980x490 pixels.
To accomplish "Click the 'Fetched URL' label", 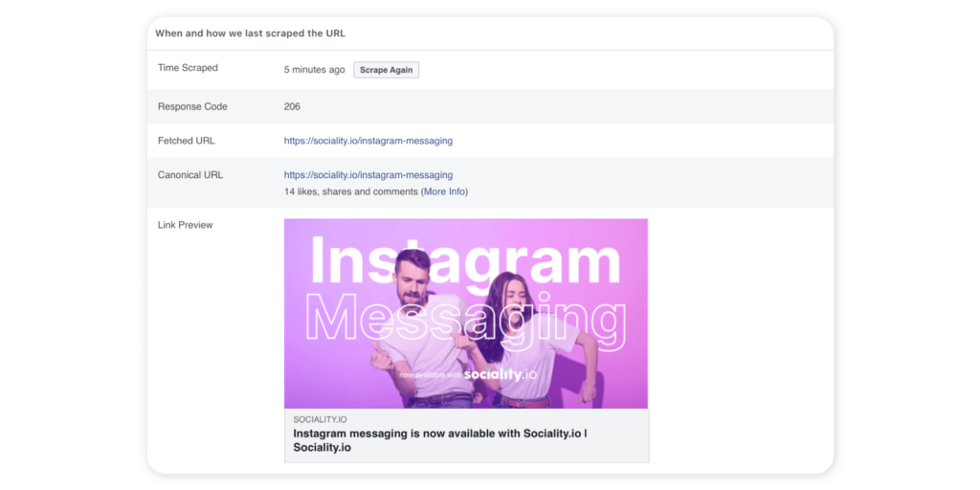I will pyautogui.click(x=187, y=141).
